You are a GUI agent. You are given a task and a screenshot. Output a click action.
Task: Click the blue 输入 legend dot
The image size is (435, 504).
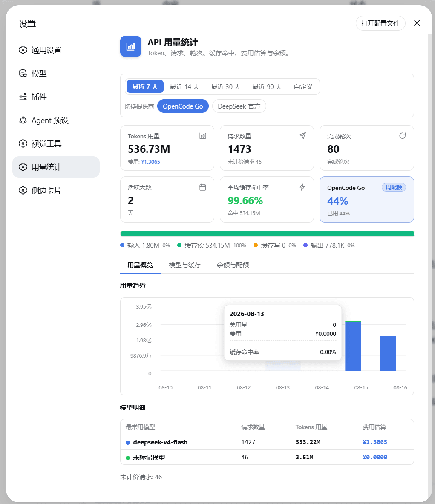122,245
